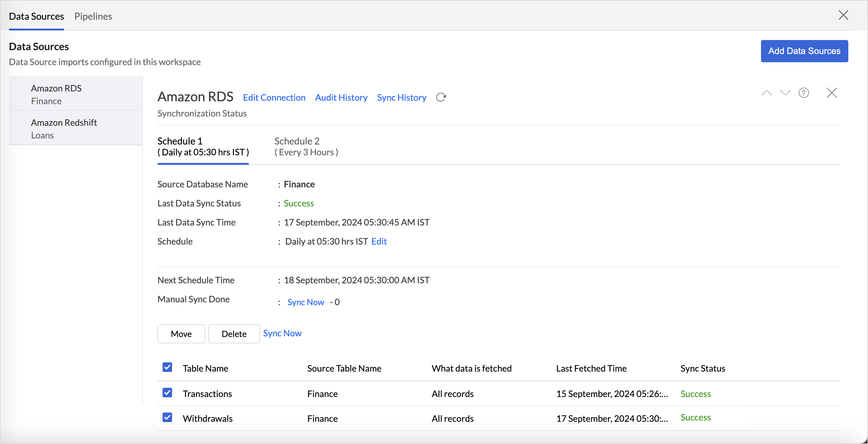Open the Audit History link
Image resolution: width=868 pixels, height=444 pixels.
(341, 98)
